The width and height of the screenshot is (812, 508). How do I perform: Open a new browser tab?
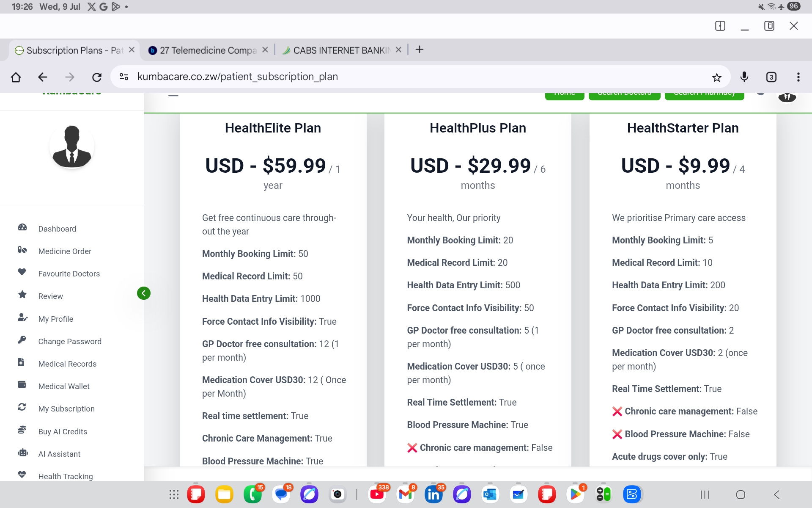tap(419, 50)
